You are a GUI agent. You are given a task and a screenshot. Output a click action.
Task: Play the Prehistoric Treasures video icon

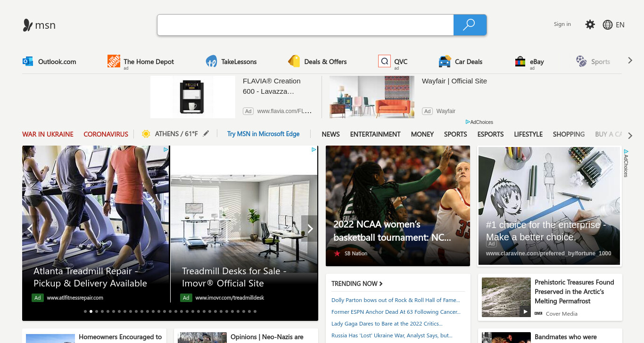525,311
